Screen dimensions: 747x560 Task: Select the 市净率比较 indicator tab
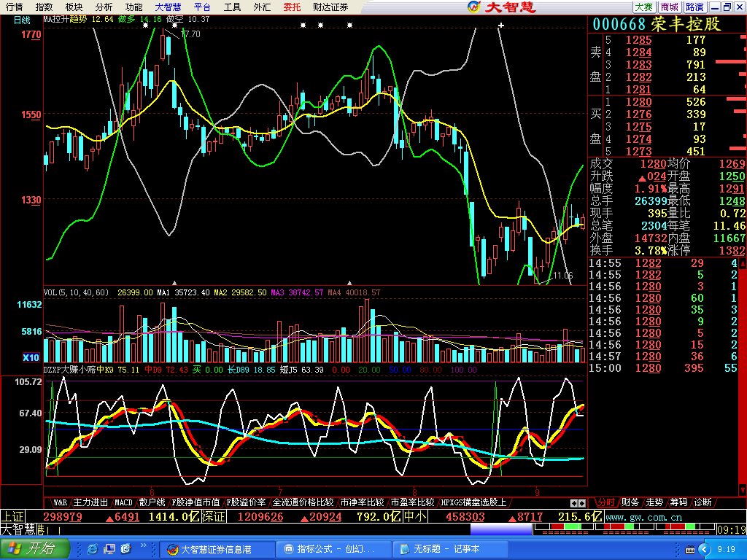point(362,502)
